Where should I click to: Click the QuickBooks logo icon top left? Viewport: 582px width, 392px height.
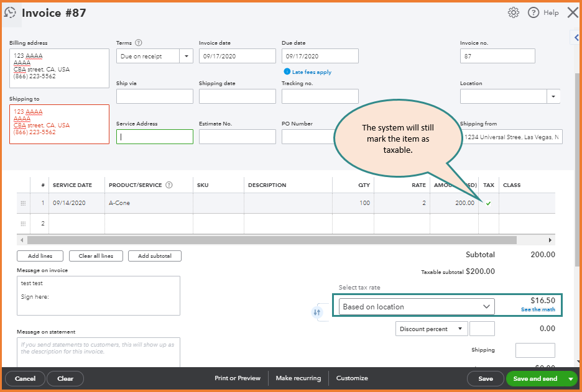point(11,12)
